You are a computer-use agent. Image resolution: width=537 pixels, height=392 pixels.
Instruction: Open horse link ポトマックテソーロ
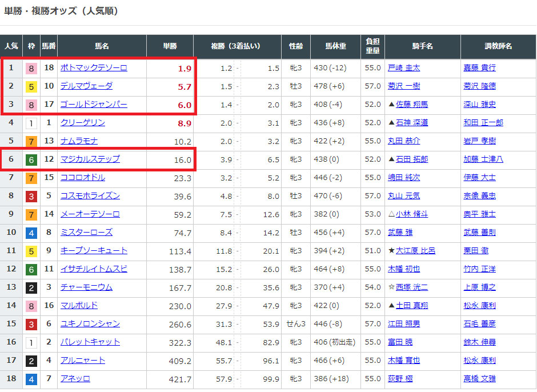coord(94,68)
